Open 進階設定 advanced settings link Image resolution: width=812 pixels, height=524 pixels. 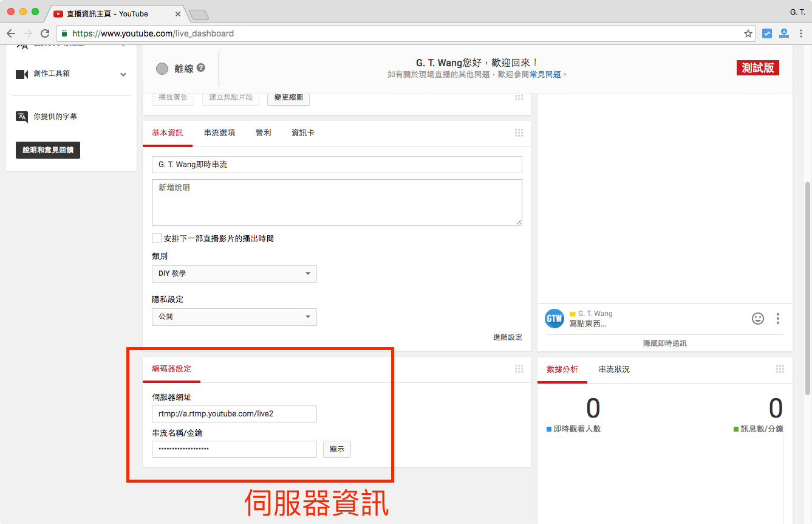[x=507, y=337]
